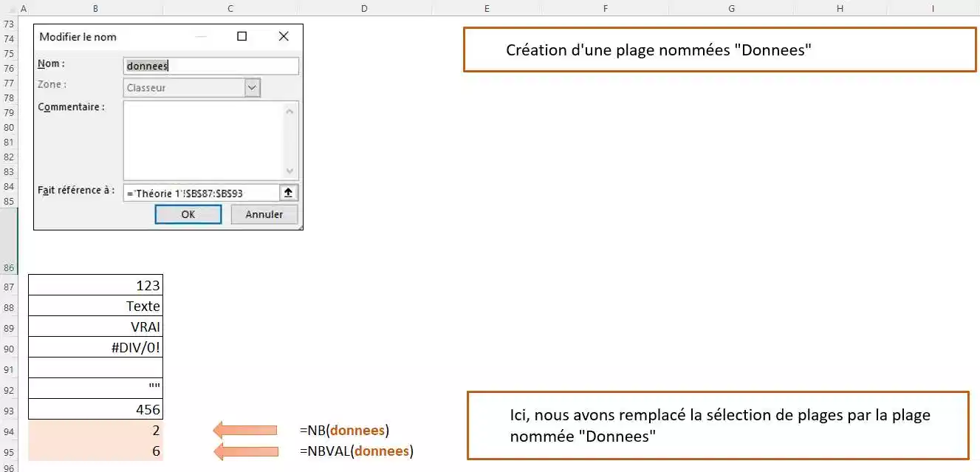Click the text box about Création d'une plage nommées
Image resolution: width=980 pixels, height=472 pixels.
(x=719, y=50)
